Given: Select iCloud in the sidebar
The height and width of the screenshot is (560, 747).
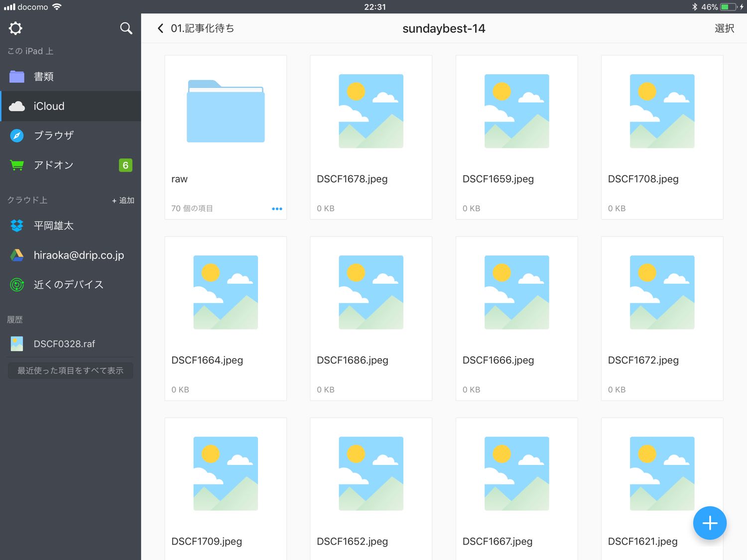Looking at the screenshot, I should (x=49, y=106).
